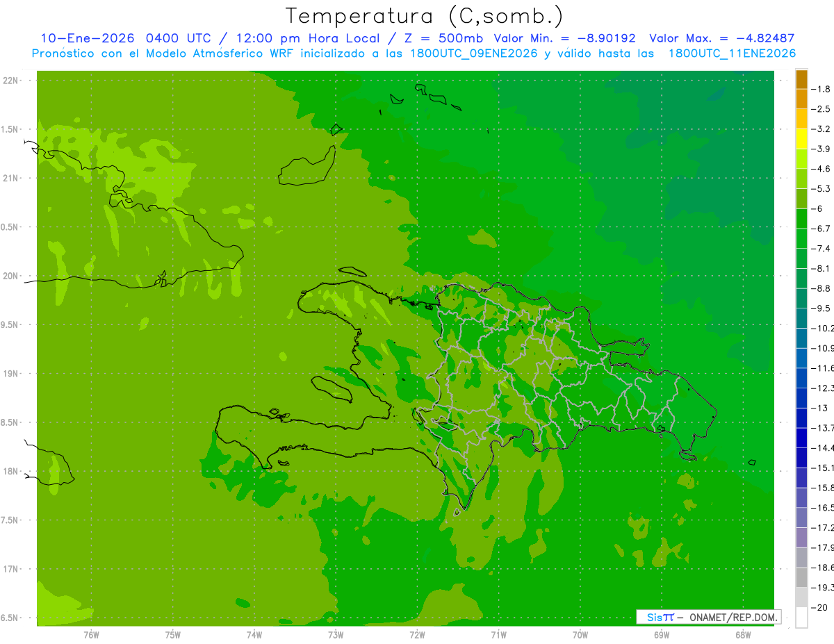The height and width of the screenshot is (644, 834).
Task: Click the '-13' colorbar label
Action: coord(819,408)
